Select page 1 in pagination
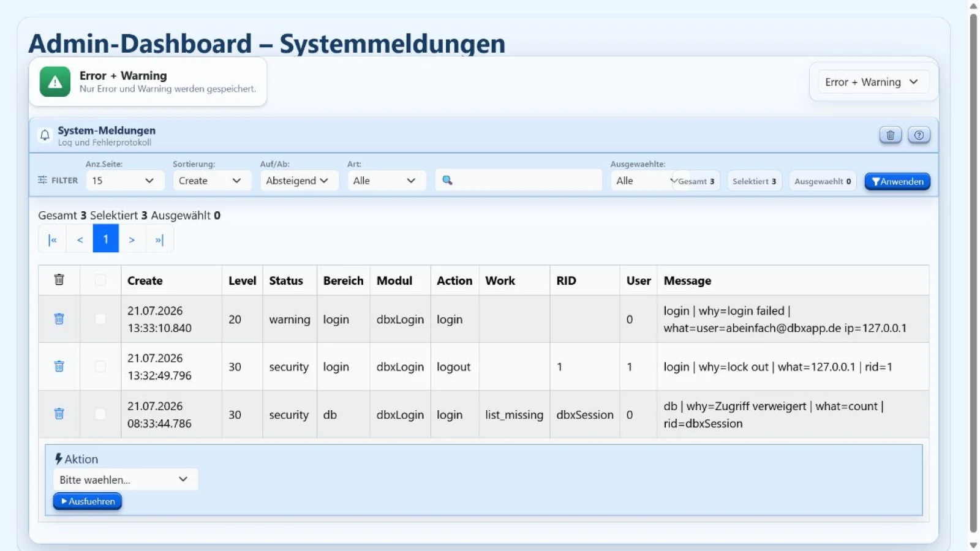The height and width of the screenshot is (551, 980). tap(106, 239)
